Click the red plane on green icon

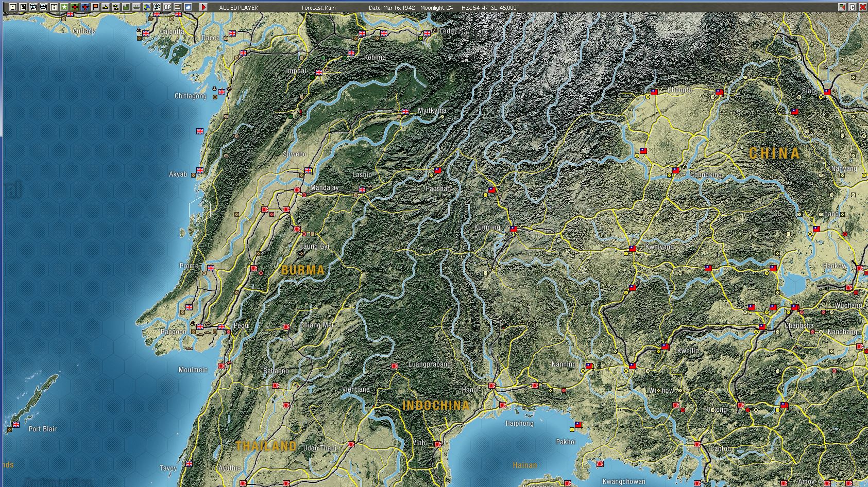coord(75,7)
